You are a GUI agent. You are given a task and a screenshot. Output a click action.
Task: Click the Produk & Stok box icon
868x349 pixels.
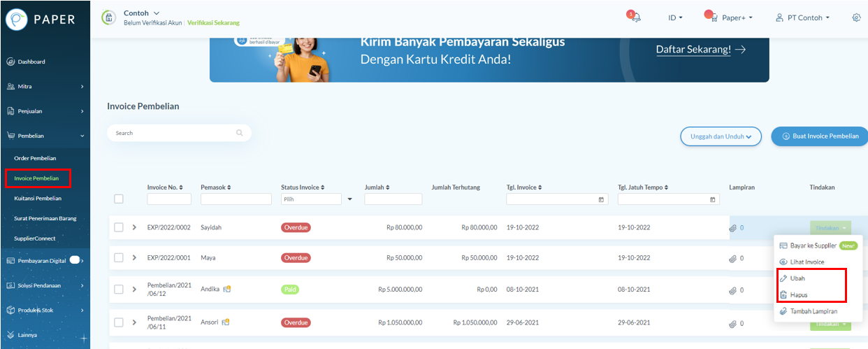pyautogui.click(x=10, y=310)
